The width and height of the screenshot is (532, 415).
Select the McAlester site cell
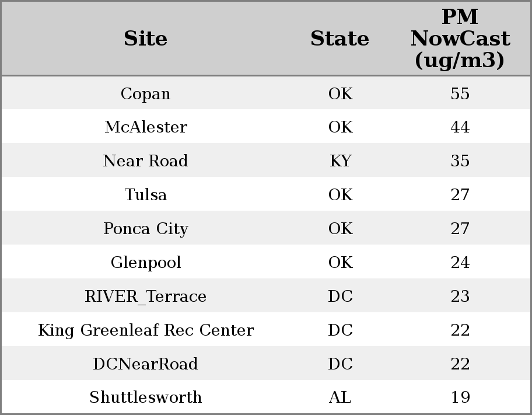pos(145,127)
